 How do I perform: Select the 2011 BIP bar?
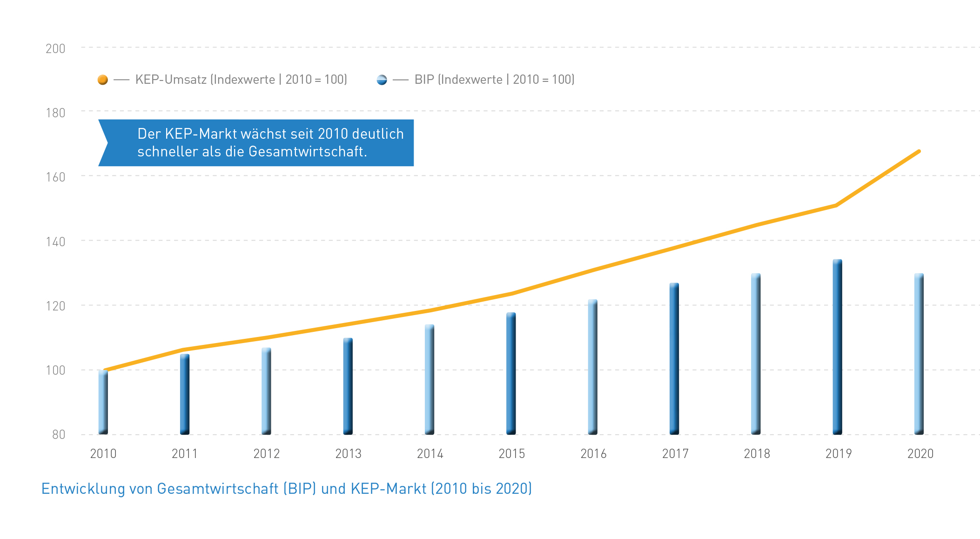[185, 395]
